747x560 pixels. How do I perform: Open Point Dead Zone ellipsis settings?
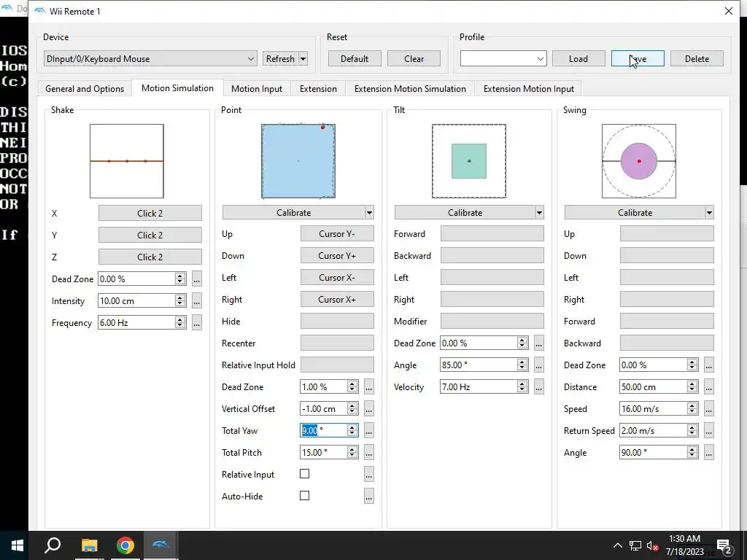[x=368, y=387]
